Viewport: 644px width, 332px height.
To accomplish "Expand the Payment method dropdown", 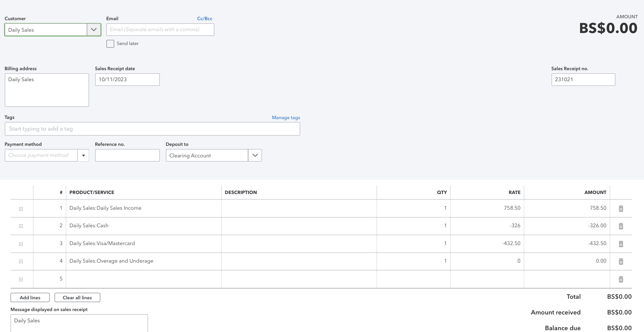I will [x=83, y=156].
